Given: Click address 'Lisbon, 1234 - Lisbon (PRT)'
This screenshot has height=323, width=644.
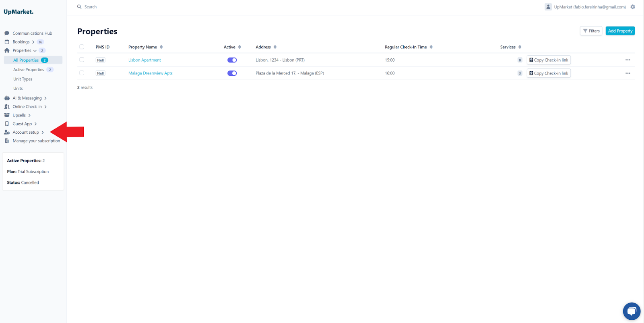Looking at the screenshot, I should click(280, 60).
